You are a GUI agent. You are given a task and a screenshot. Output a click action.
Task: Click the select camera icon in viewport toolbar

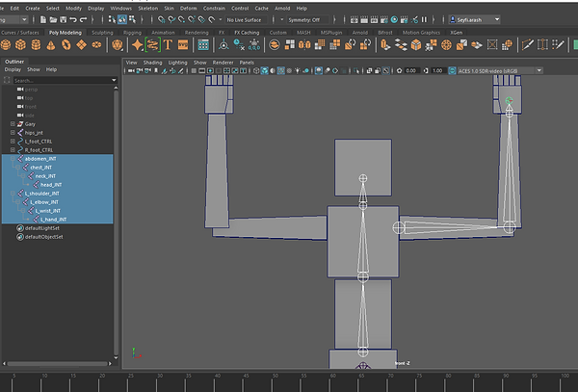pos(131,70)
